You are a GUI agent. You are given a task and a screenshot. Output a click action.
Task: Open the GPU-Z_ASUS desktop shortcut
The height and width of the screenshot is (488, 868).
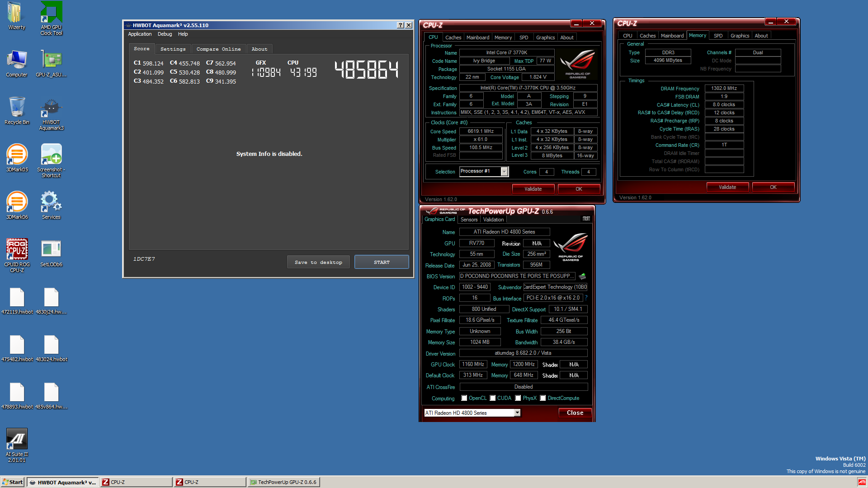pos(51,63)
